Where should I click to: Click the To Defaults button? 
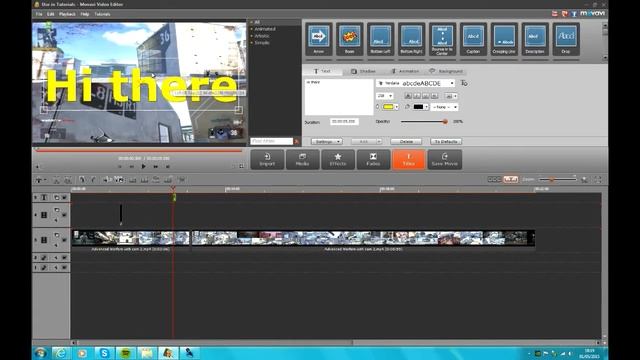click(x=446, y=142)
